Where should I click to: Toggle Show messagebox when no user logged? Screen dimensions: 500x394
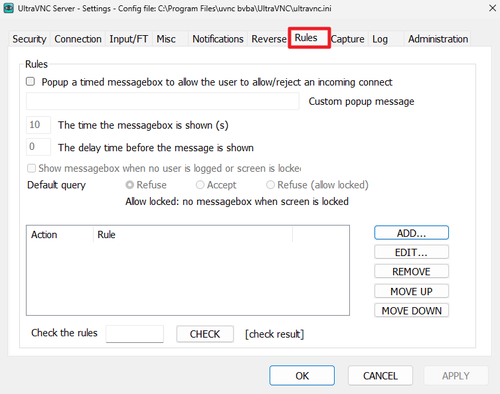[x=31, y=168]
